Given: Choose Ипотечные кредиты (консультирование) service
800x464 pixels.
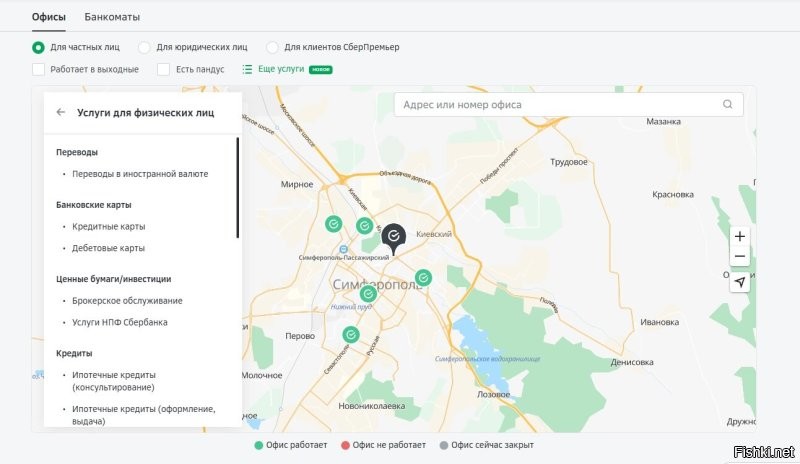Looking at the screenshot, I should pyautogui.click(x=114, y=381).
